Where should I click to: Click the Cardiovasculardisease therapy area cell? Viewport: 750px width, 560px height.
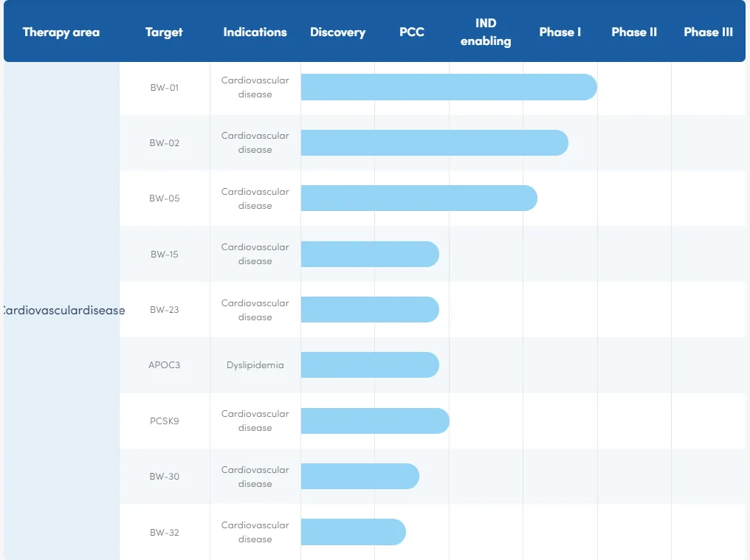[x=63, y=310]
